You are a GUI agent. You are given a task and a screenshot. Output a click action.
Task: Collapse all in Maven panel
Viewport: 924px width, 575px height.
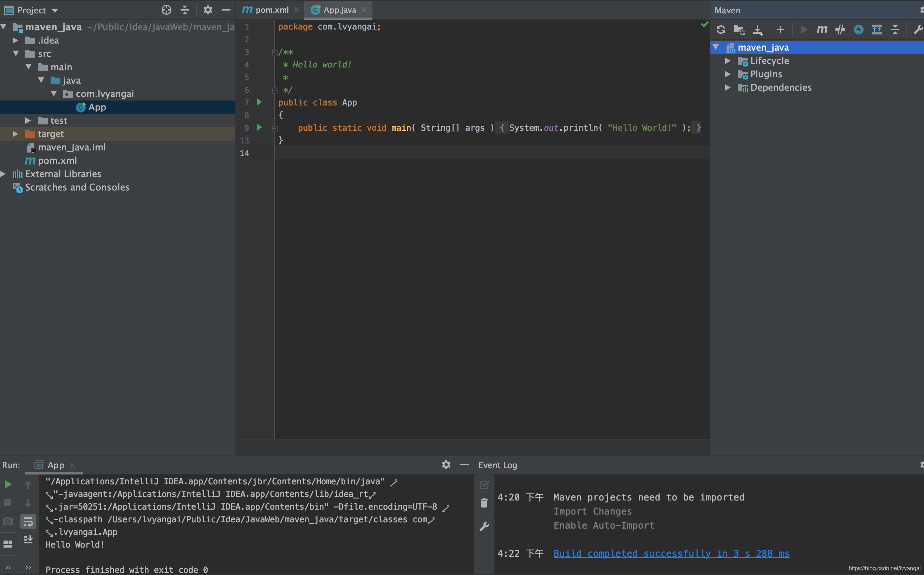895,30
